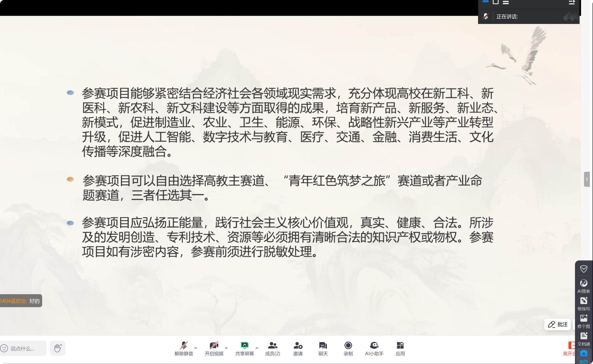The width and height of the screenshot is (593, 364).
Task: Launch the AI小助手 assistant
Action: tap(374, 348)
